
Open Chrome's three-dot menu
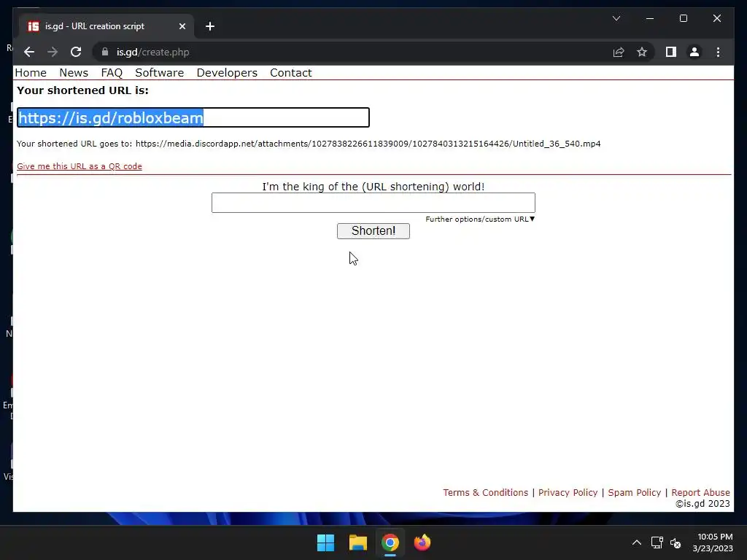718,52
